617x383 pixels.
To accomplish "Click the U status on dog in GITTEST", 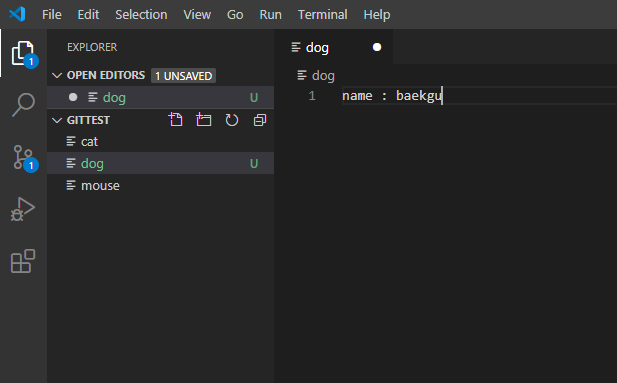I will [254, 163].
